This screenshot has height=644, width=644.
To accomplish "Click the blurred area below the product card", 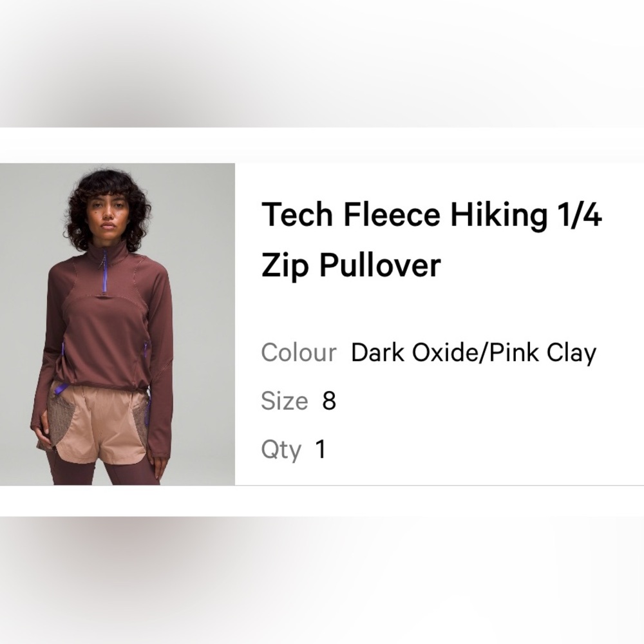I will pos(322,580).
